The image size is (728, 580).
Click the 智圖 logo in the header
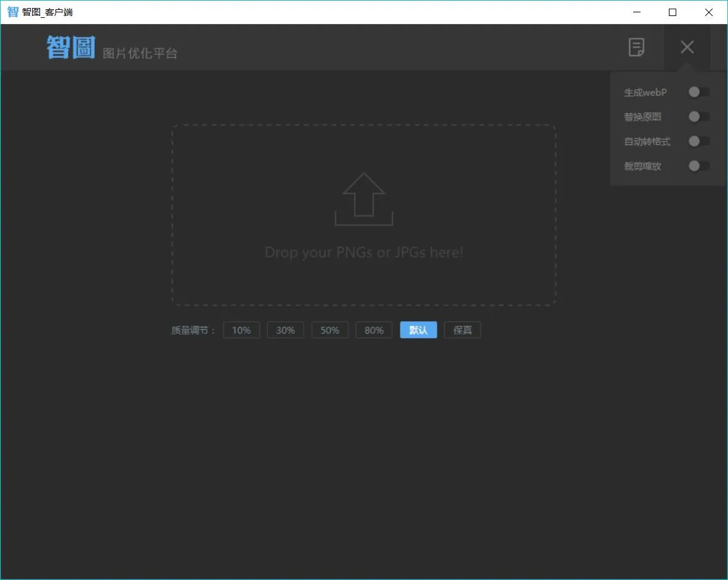71,47
